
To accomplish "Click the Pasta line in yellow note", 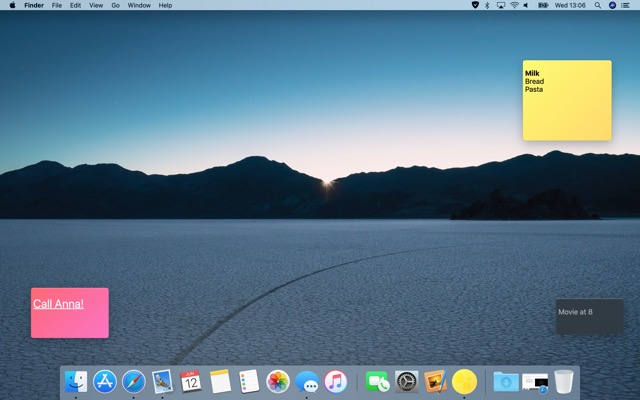I will pyautogui.click(x=534, y=89).
